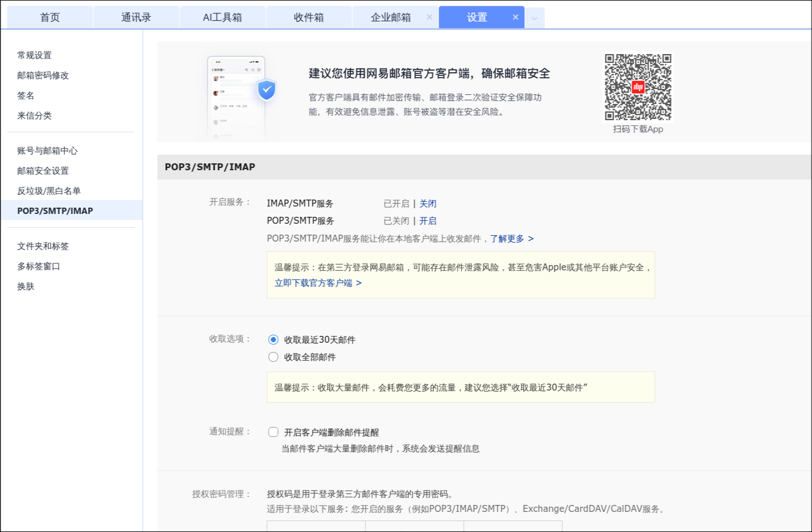Click the banner heading 建议您使用网易邮箱官方客户端
The height and width of the screenshot is (532, 812).
point(429,74)
